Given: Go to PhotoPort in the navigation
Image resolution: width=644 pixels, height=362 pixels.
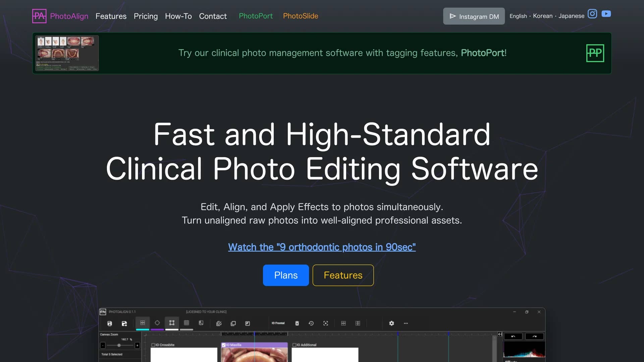Looking at the screenshot, I should tap(256, 16).
